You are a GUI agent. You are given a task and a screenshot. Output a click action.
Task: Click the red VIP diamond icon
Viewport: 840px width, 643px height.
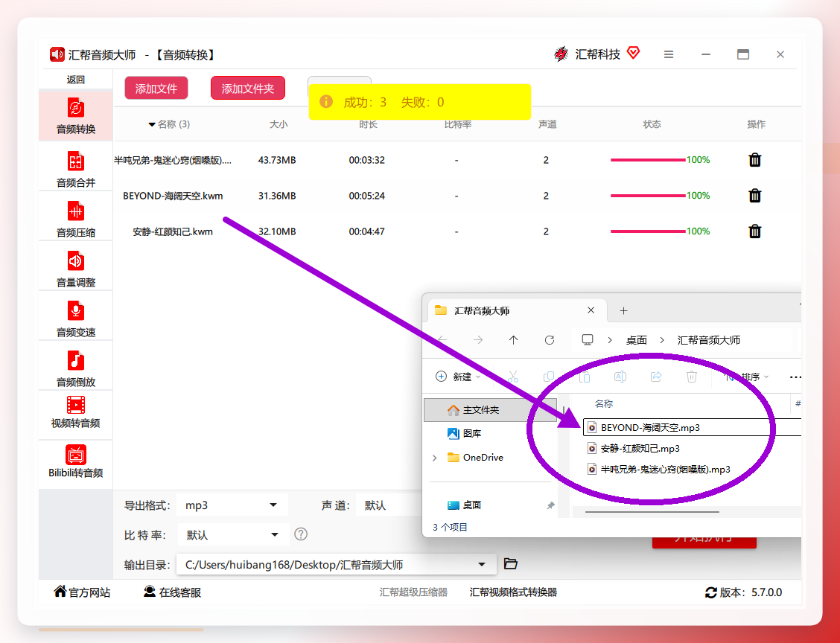coord(633,53)
